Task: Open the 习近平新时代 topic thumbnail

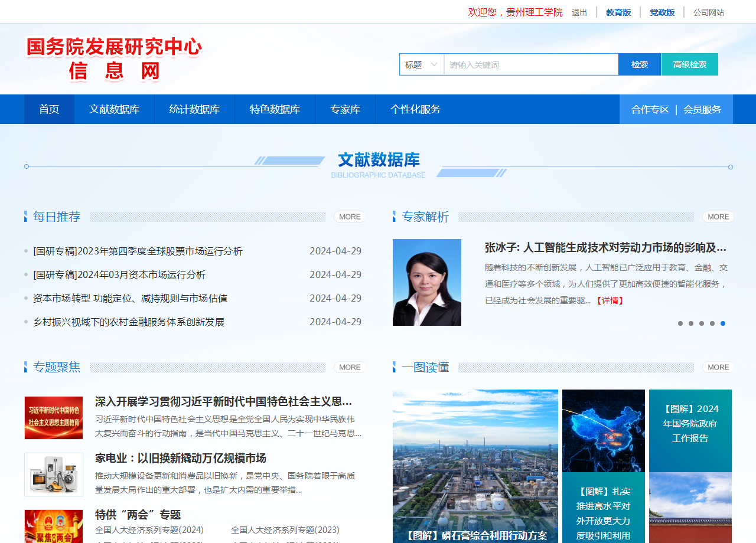Action: click(54, 418)
